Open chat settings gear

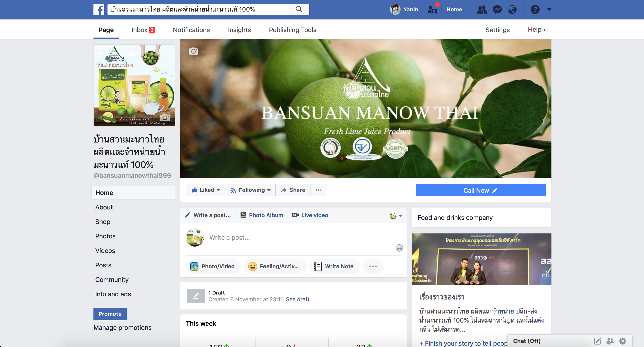[x=623, y=341]
